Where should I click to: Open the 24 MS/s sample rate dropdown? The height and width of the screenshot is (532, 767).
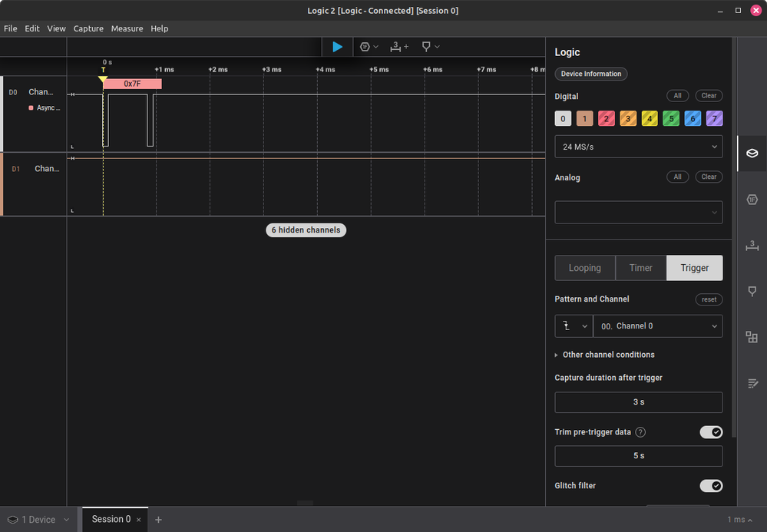pyautogui.click(x=638, y=147)
